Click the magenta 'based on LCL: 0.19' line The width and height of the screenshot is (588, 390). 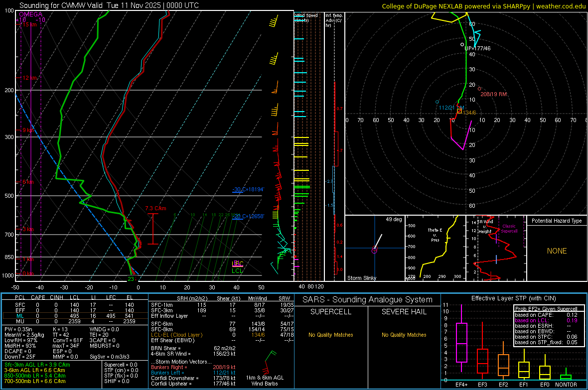click(x=546, y=320)
